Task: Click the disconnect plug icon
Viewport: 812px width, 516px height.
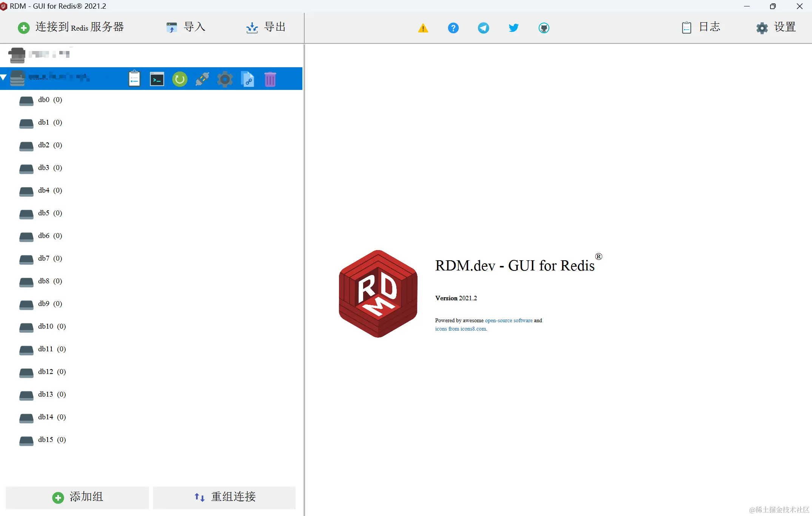Action: click(x=202, y=79)
